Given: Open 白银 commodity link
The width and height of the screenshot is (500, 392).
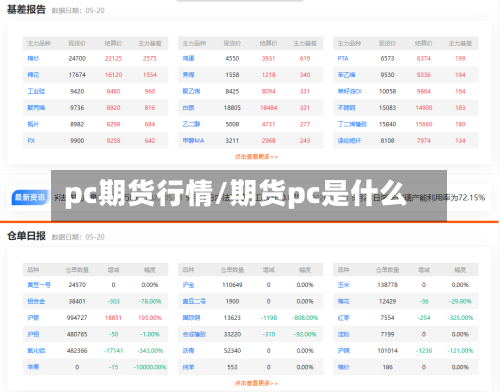Looking at the screenshot, I should point(188,108).
